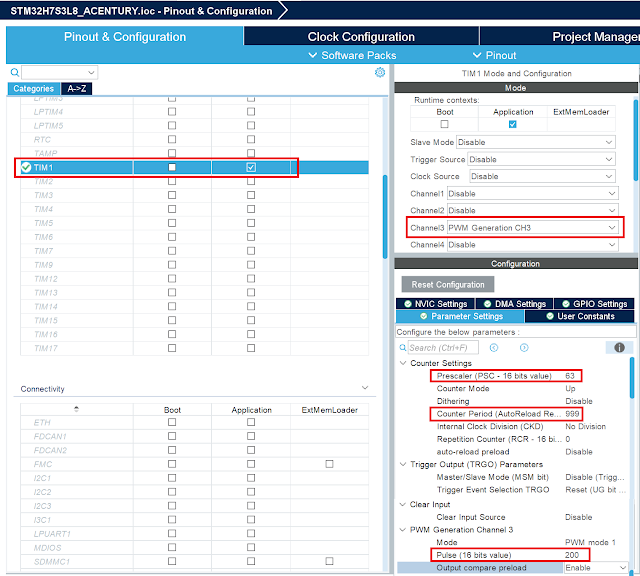Click the Application column header in Connectivity
This screenshot has width=640, height=576.
pos(251,410)
